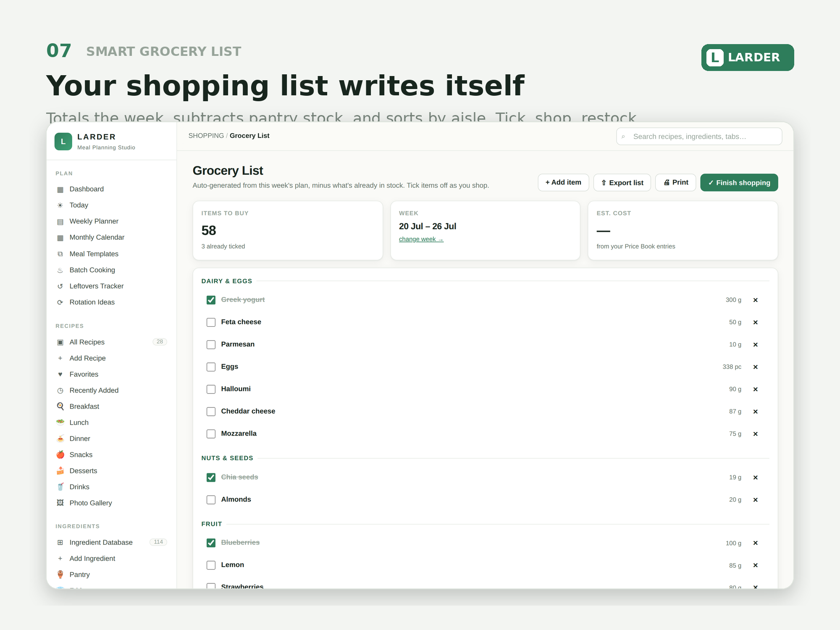Open the Dashboard sidebar icon
840x630 pixels.
coord(60,189)
